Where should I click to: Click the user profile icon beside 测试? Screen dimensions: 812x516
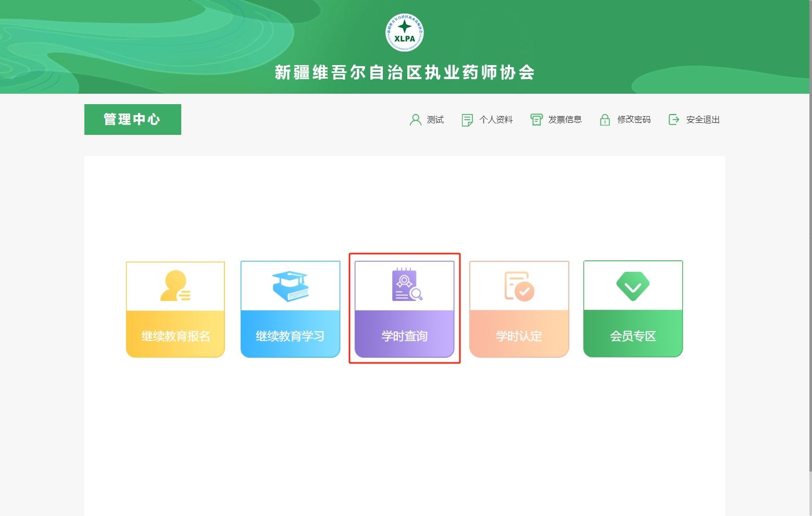[x=415, y=120]
